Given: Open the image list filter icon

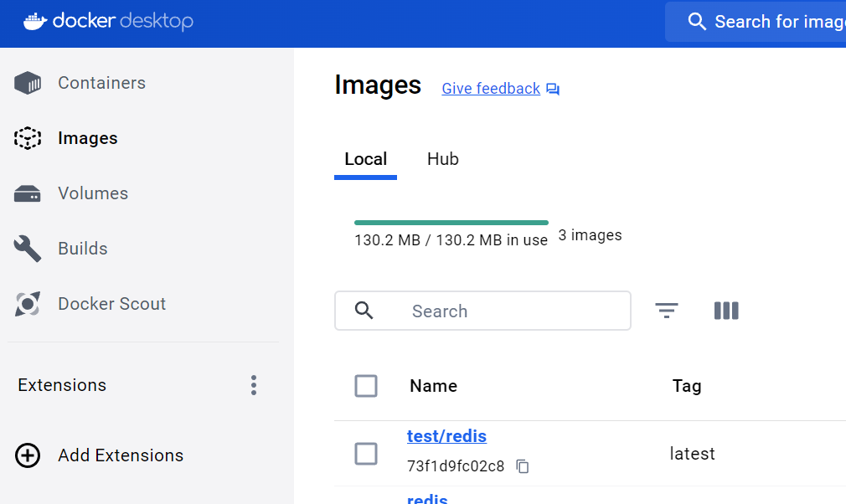Looking at the screenshot, I should click(x=667, y=311).
